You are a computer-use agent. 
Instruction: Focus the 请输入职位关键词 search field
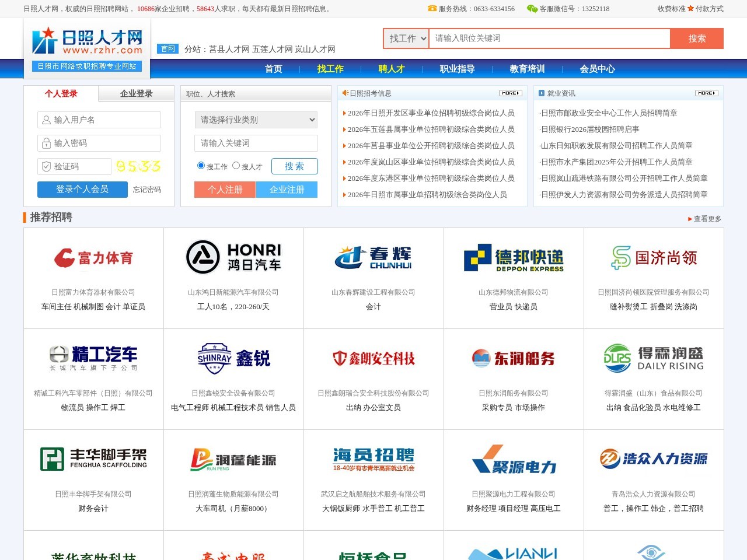point(549,38)
